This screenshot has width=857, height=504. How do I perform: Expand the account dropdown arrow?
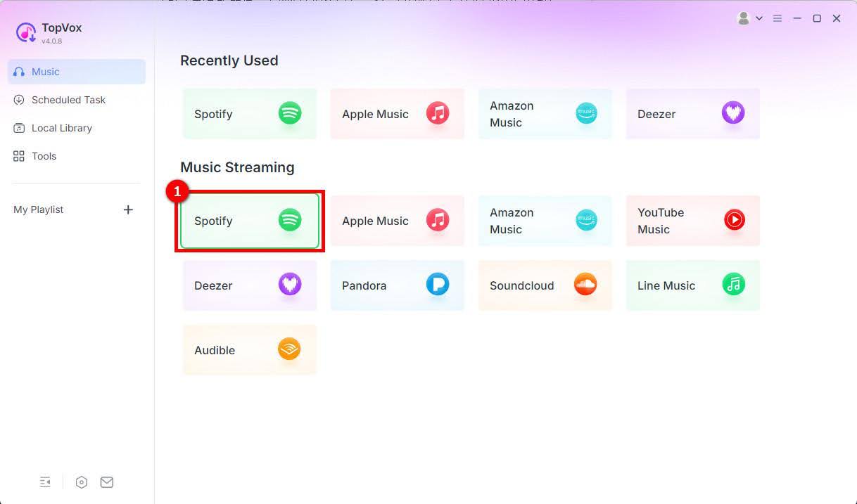point(758,18)
